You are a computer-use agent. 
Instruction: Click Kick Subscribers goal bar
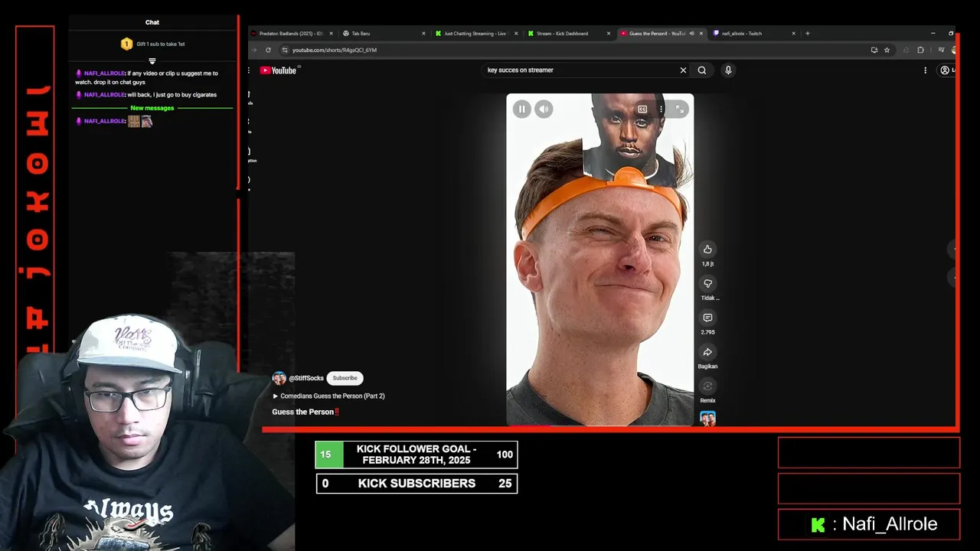tap(416, 484)
